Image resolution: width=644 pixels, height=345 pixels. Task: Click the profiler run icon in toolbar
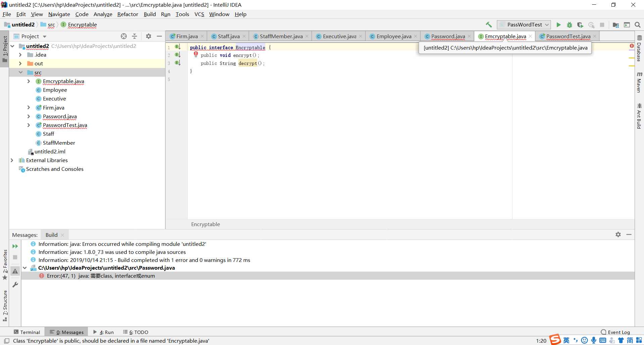coord(591,25)
